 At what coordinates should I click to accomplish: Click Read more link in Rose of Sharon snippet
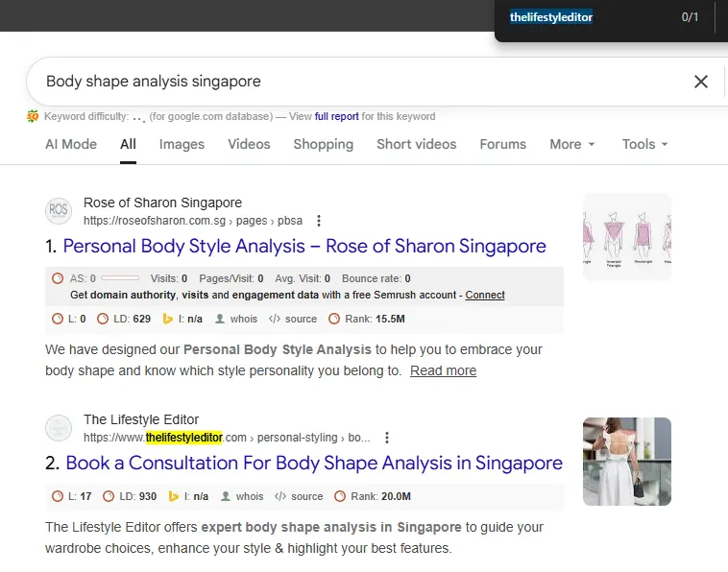click(x=443, y=370)
